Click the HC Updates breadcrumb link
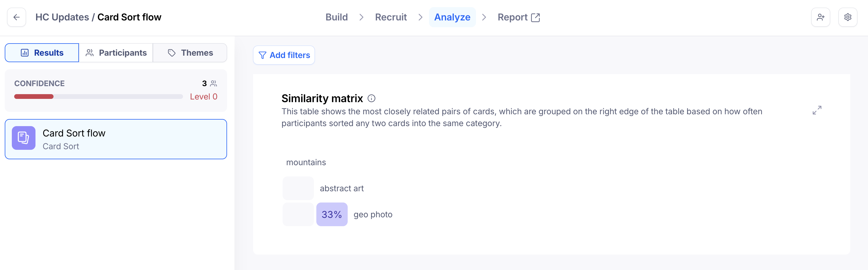 click(x=62, y=17)
